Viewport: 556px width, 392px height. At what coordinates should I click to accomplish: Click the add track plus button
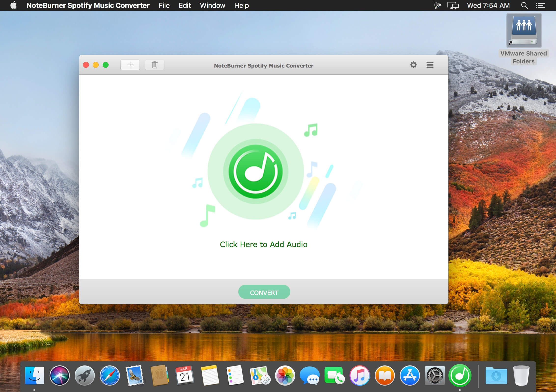[130, 65]
